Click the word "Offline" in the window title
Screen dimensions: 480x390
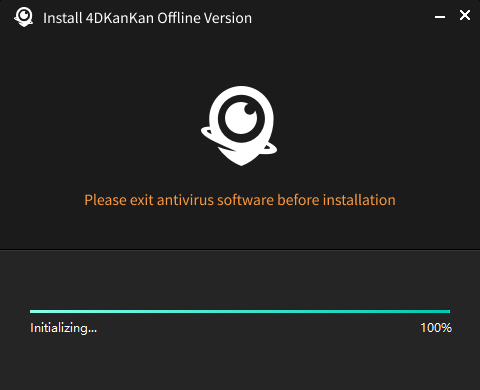(177, 18)
